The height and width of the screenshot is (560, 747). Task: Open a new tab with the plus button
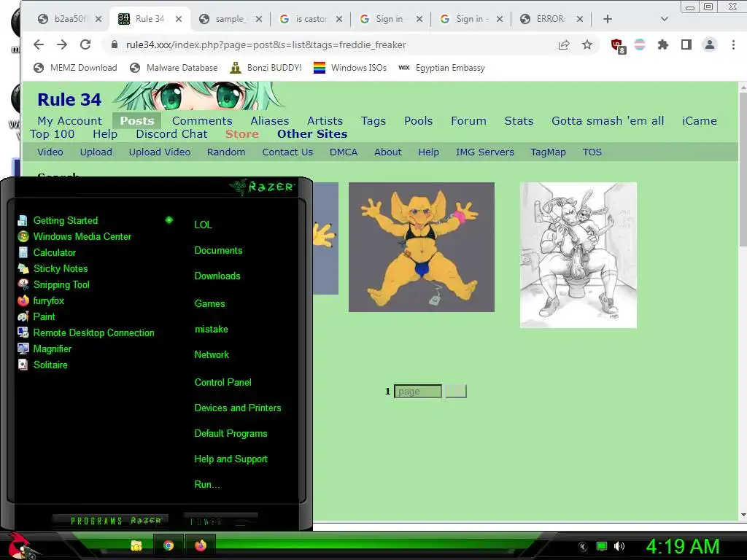(608, 19)
